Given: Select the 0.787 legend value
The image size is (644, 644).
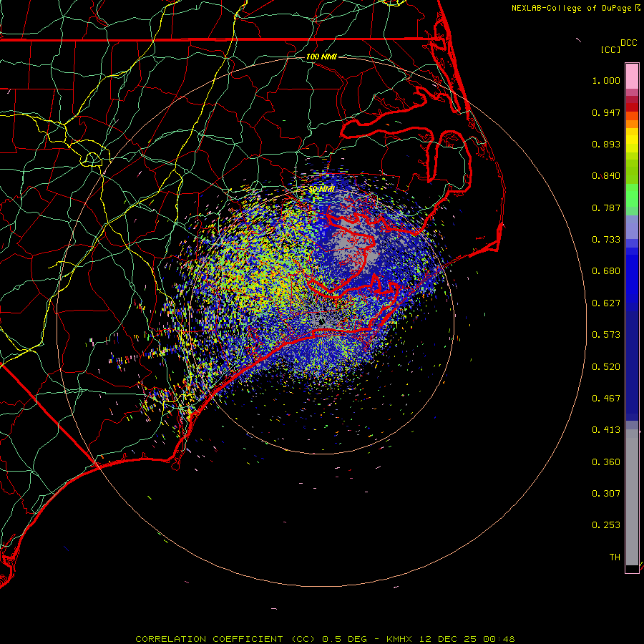Looking at the screenshot, I should [606, 208].
